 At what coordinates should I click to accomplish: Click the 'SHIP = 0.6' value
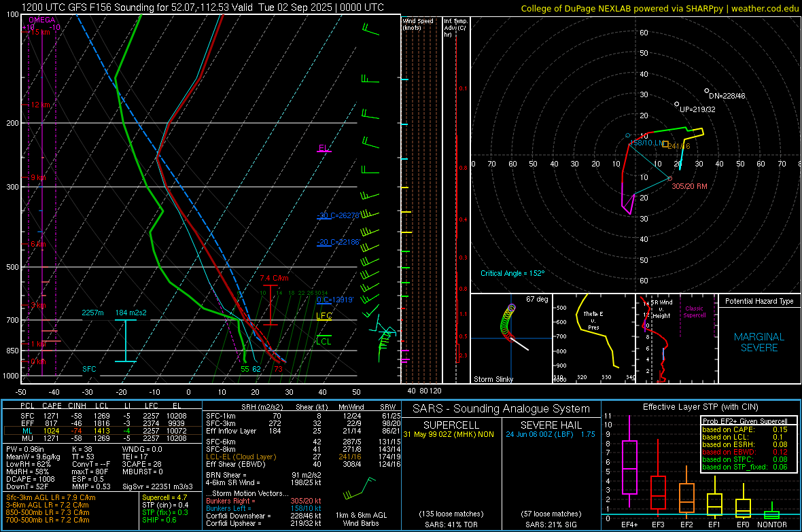click(159, 520)
